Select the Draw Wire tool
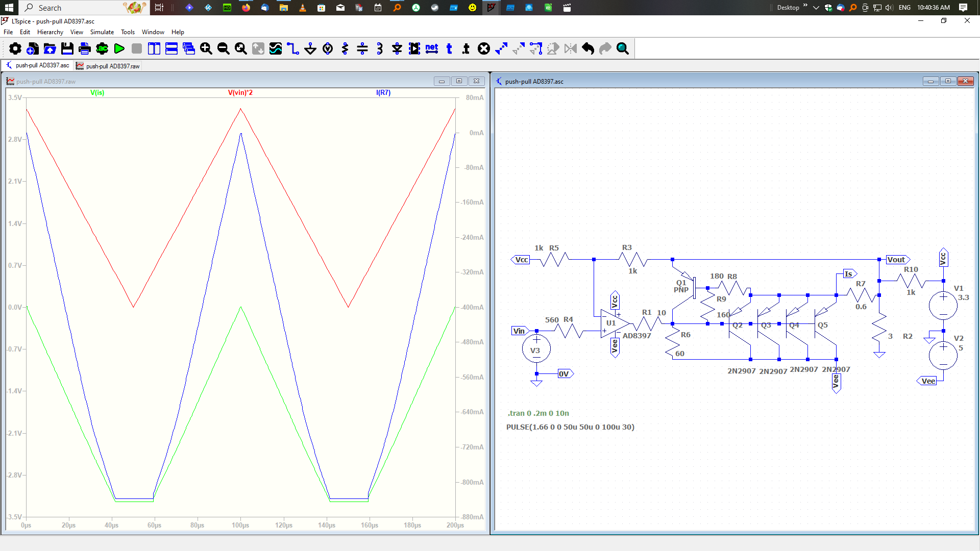 [293, 48]
